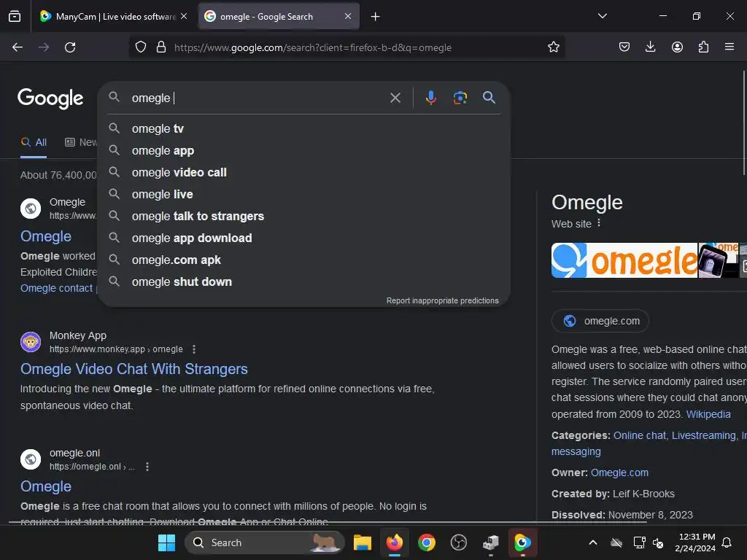Image resolution: width=747 pixels, height=560 pixels.
Task: Open the Firefox account icon
Action: click(677, 47)
